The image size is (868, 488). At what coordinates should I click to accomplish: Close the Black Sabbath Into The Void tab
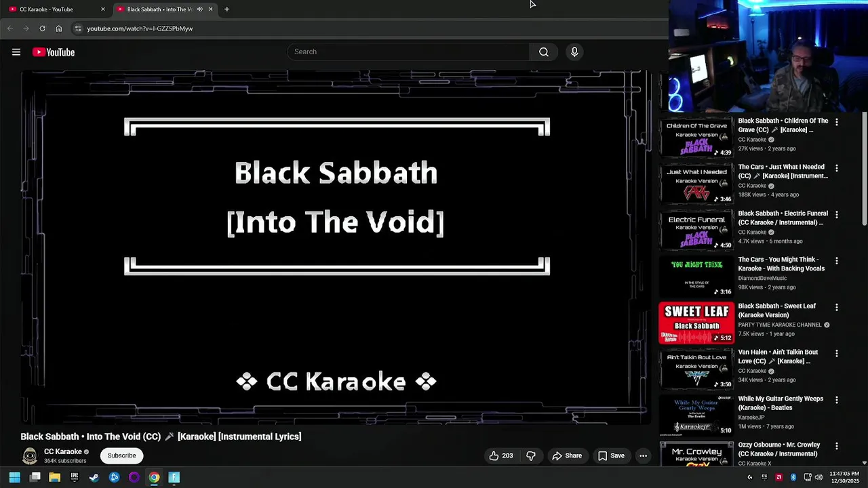[x=210, y=9]
